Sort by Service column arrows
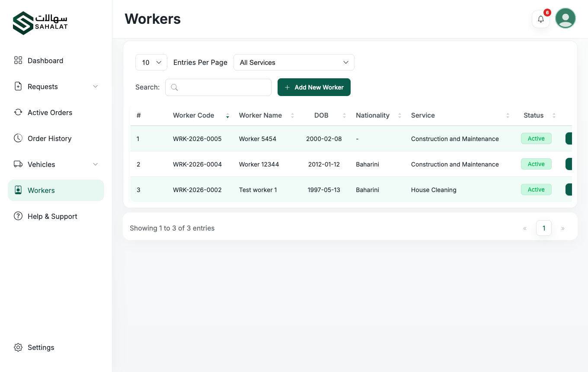The width and height of the screenshot is (588, 372). (x=508, y=115)
